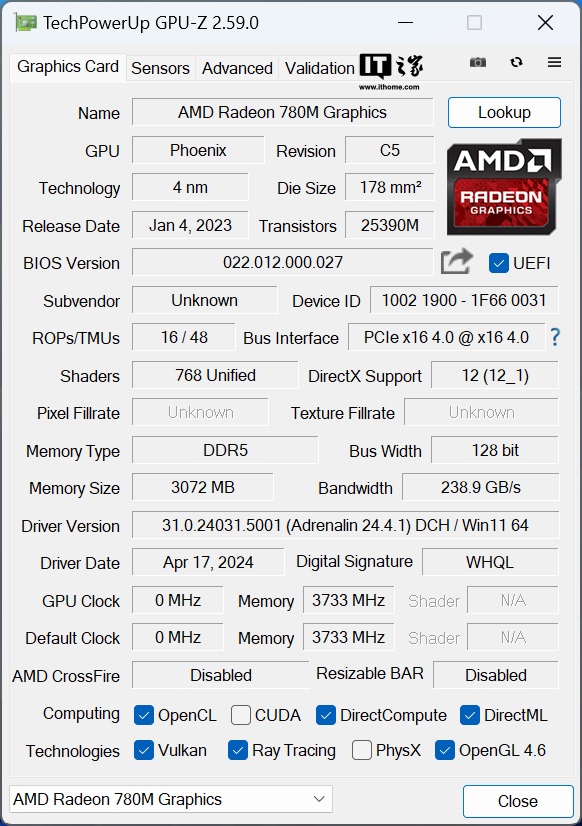Click the BIOS share/export arrow icon
Image resolution: width=582 pixels, height=826 pixels.
(457, 261)
